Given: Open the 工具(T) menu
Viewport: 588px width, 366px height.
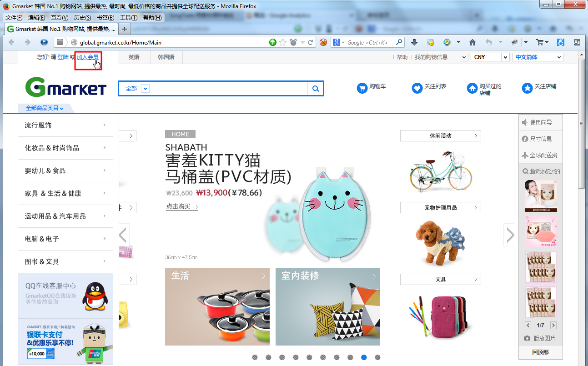Looking at the screenshot, I should [129, 18].
